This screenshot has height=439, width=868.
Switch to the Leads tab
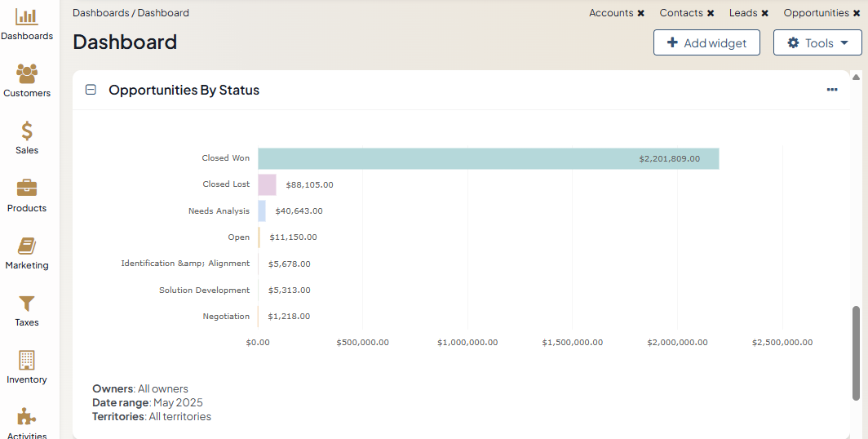pyautogui.click(x=742, y=13)
